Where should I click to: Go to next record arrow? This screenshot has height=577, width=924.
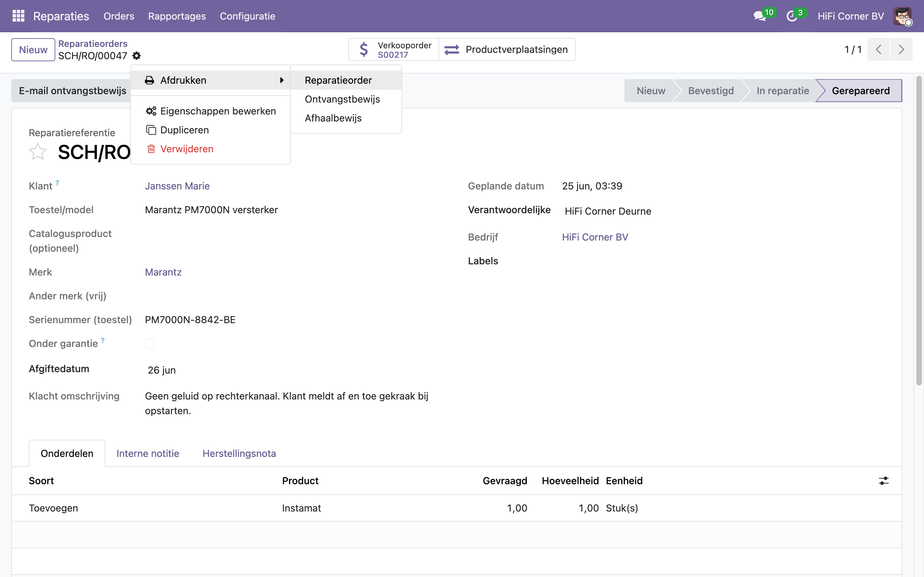pyautogui.click(x=901, y=49)
